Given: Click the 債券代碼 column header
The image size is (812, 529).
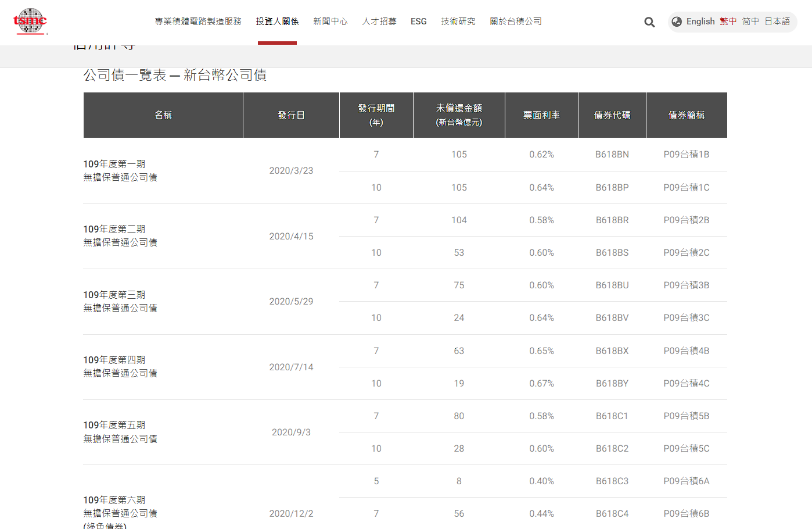Looking at the screenshot, I should tap(612, 115).
